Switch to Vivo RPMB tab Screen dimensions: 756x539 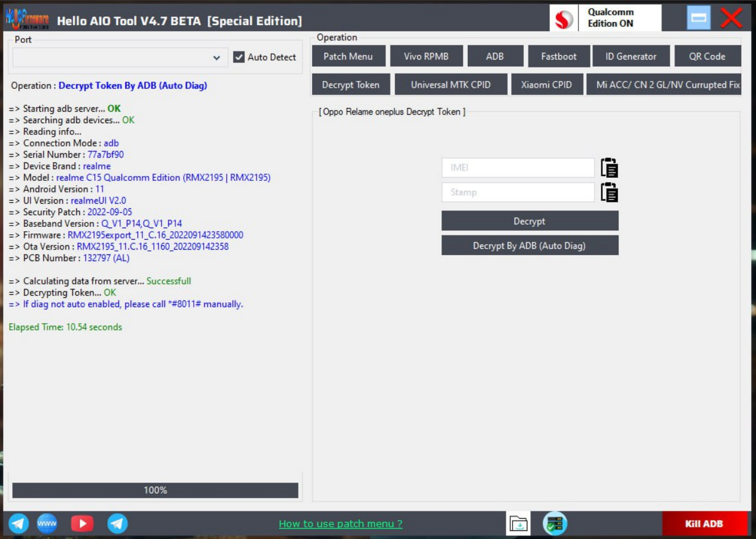click(426, 56)
